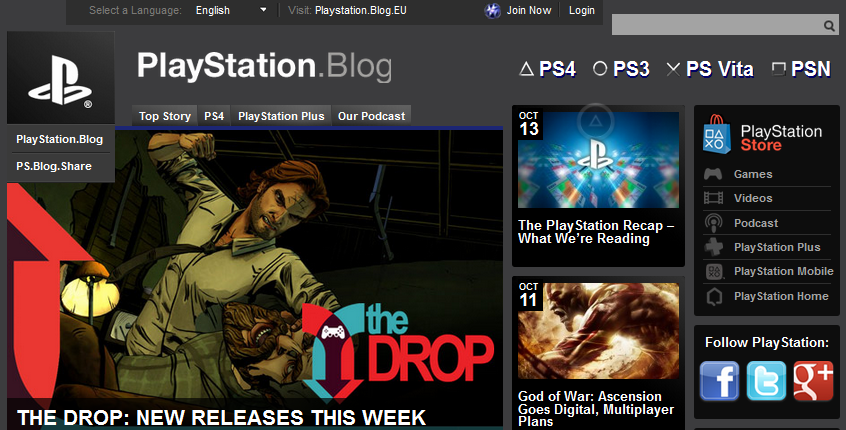
Task: Click the PlayStation Plus cross icon
Action: click(x=713, y=247)
